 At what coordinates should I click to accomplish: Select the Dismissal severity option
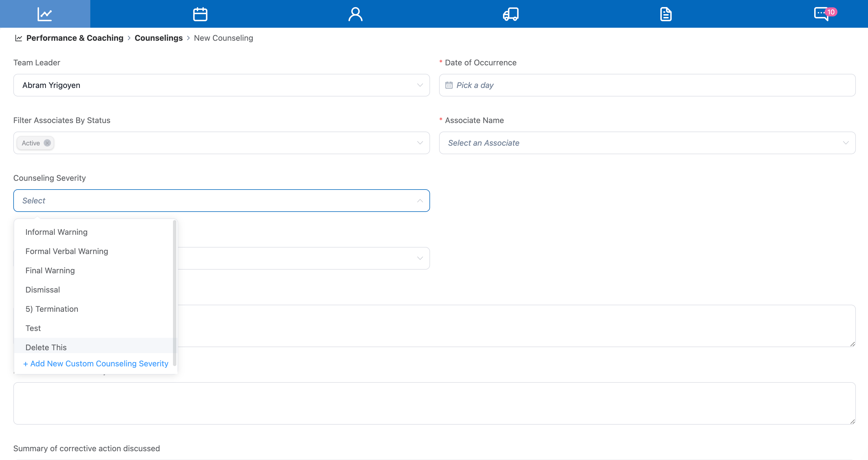coord(42,290)
